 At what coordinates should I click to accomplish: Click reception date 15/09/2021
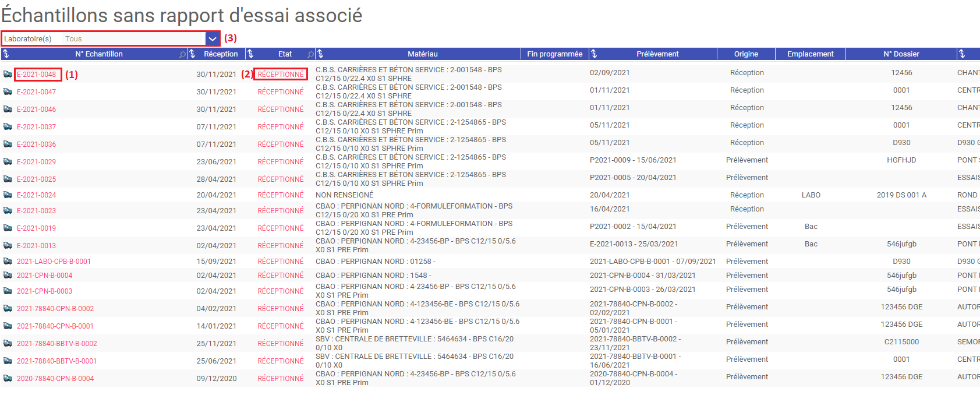point(217,262)
